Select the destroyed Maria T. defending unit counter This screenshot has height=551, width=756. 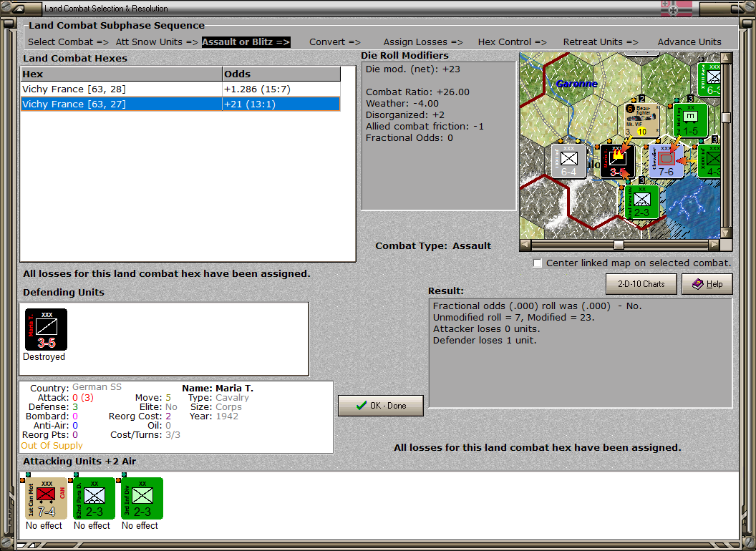(x=47, y=330)
